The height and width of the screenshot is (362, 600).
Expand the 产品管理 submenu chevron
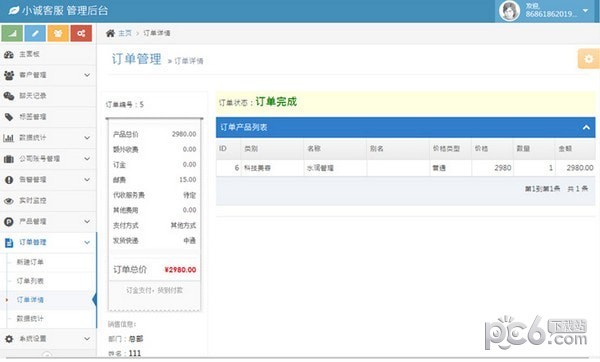click(x=87, y=222)
